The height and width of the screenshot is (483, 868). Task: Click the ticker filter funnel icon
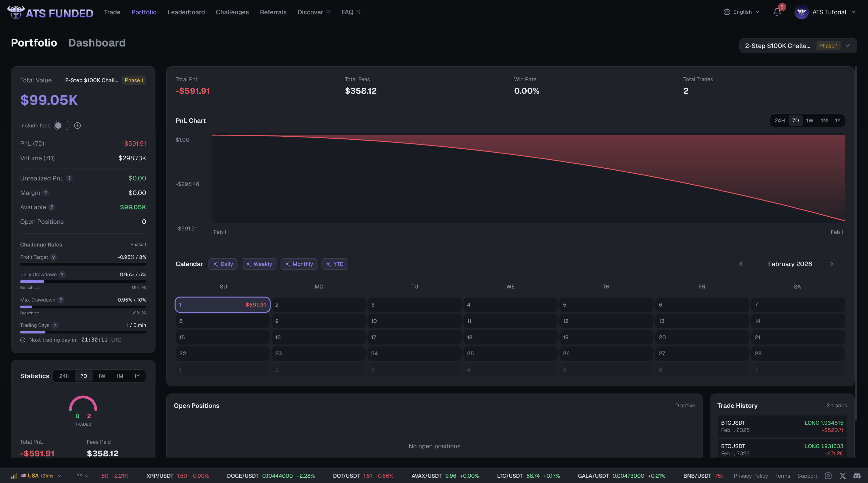(80, 475)
